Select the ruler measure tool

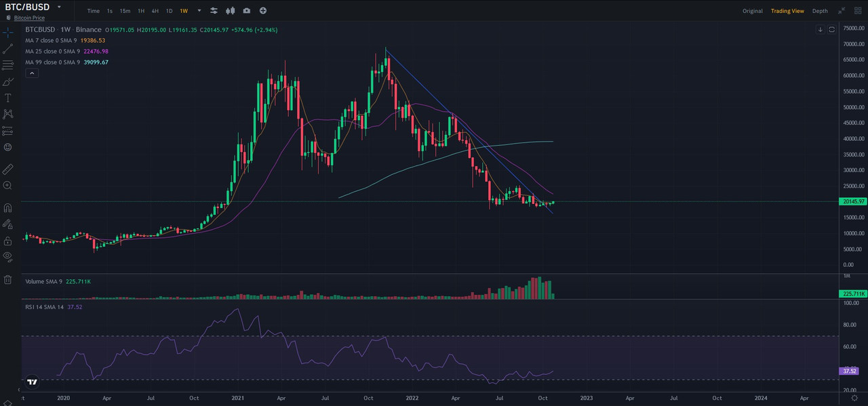(7, 168)
